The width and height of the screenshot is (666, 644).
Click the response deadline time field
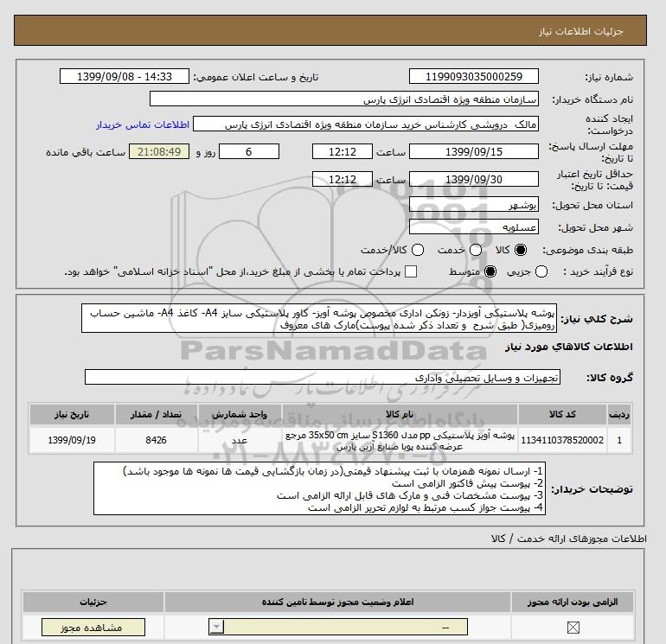tap(343, 151)
